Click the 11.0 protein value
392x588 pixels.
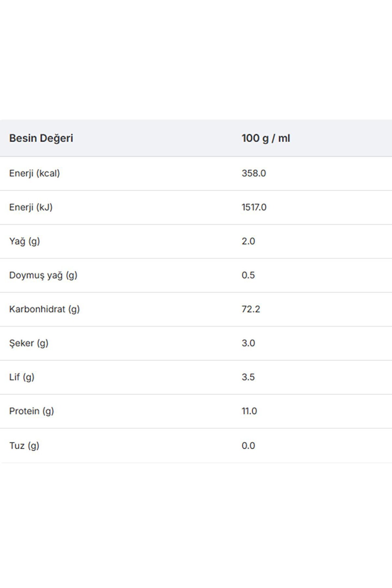(249, 411)
